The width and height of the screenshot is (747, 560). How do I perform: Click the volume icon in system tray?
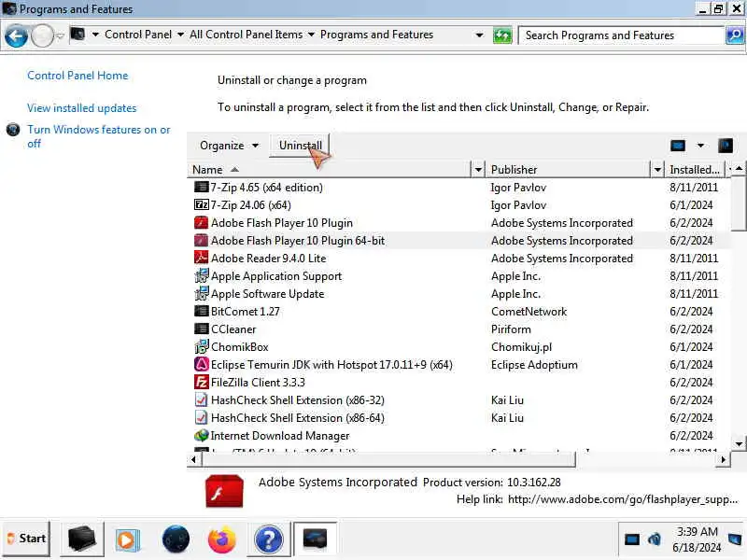[x=655, y=539]
